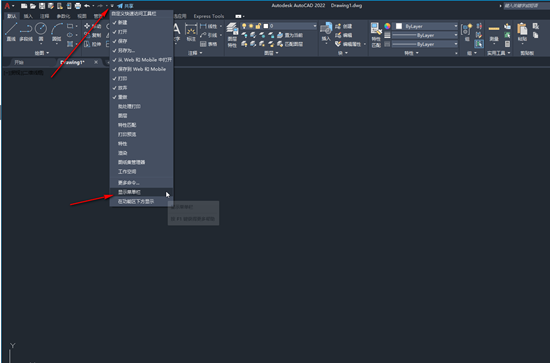The width and height of the screenshot is (550, 363).
Task: Uncheck 打印 in customize toolbar menu
Action: [x=141, y=79]
